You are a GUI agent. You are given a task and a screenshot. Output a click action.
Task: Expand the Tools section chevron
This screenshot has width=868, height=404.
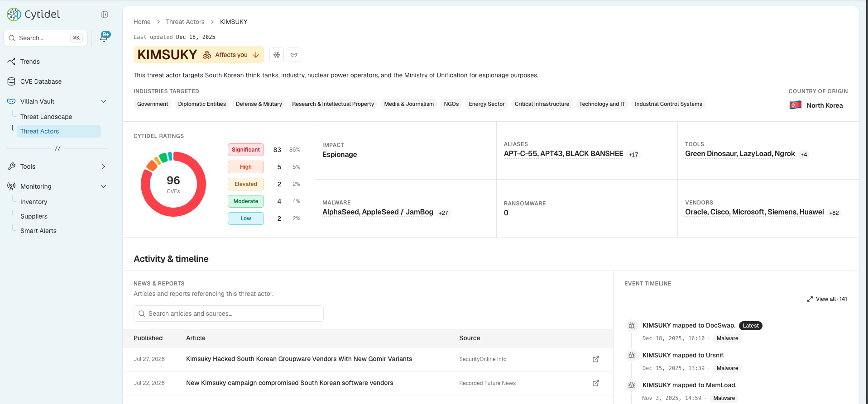click(x=104, y=166)
